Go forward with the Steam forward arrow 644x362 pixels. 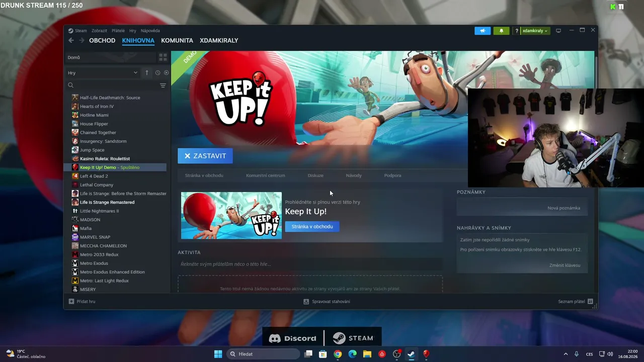click(x=82, y=40)
